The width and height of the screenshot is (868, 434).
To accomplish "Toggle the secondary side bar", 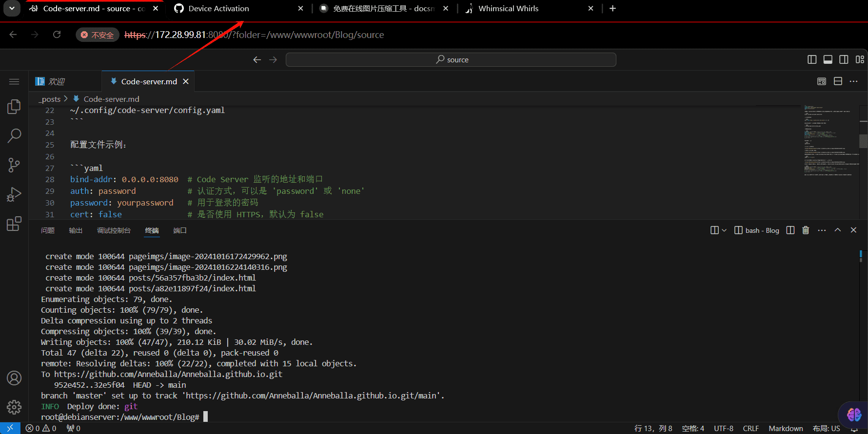I will [844, 59].
